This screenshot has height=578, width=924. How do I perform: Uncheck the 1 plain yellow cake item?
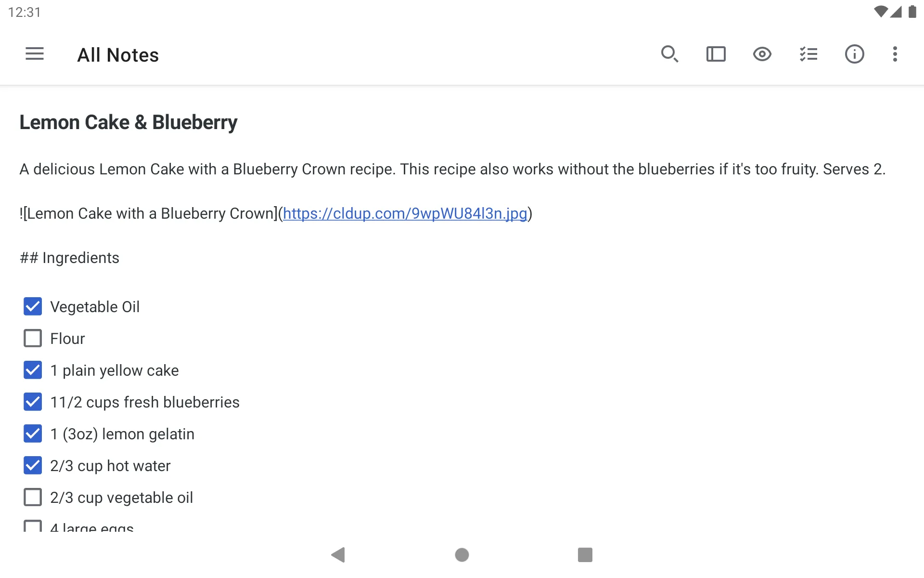coord(32,370)
